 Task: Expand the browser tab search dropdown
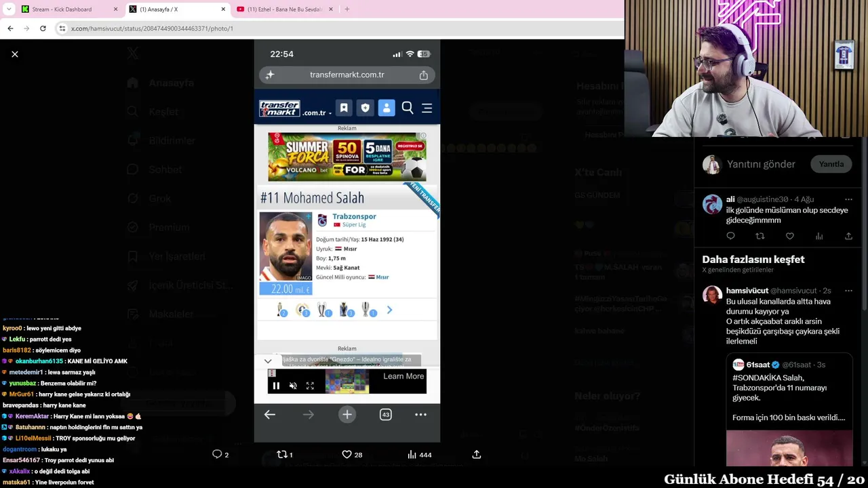[9, 9]
